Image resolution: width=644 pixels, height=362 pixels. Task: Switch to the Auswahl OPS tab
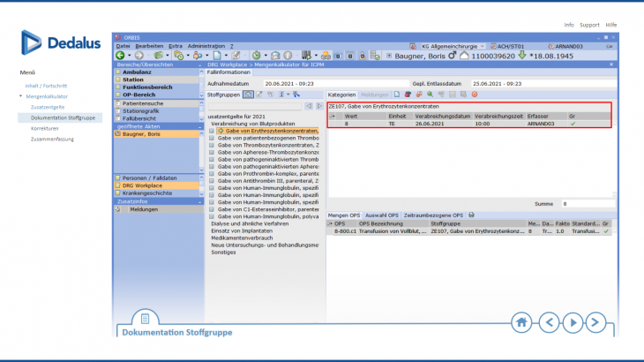[x=381, y=215]
